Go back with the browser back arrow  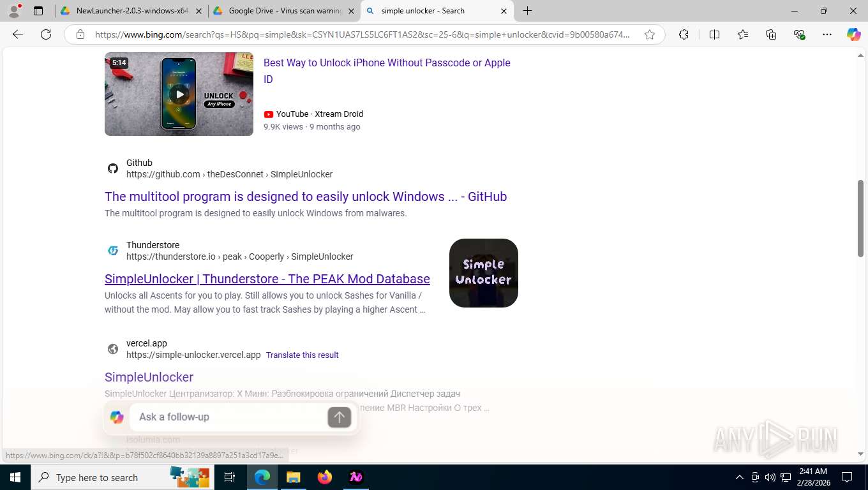(18, 34)
